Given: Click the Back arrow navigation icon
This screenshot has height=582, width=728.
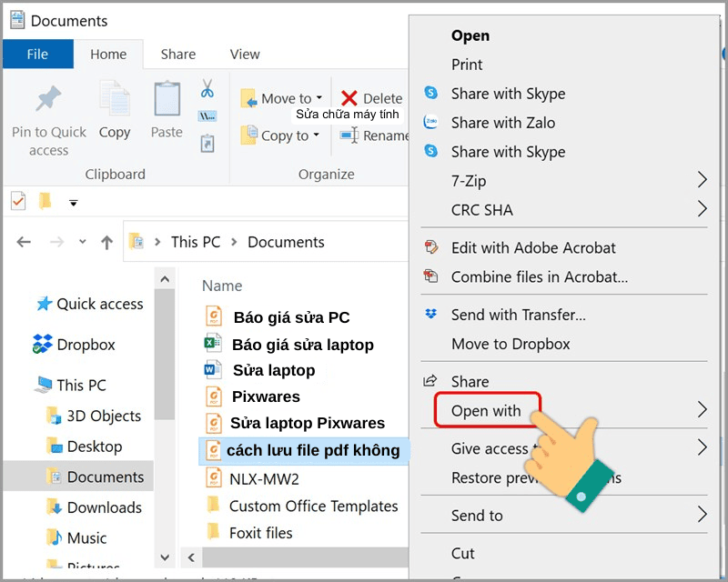Looking at the screenshot, I should coord(25,242).
